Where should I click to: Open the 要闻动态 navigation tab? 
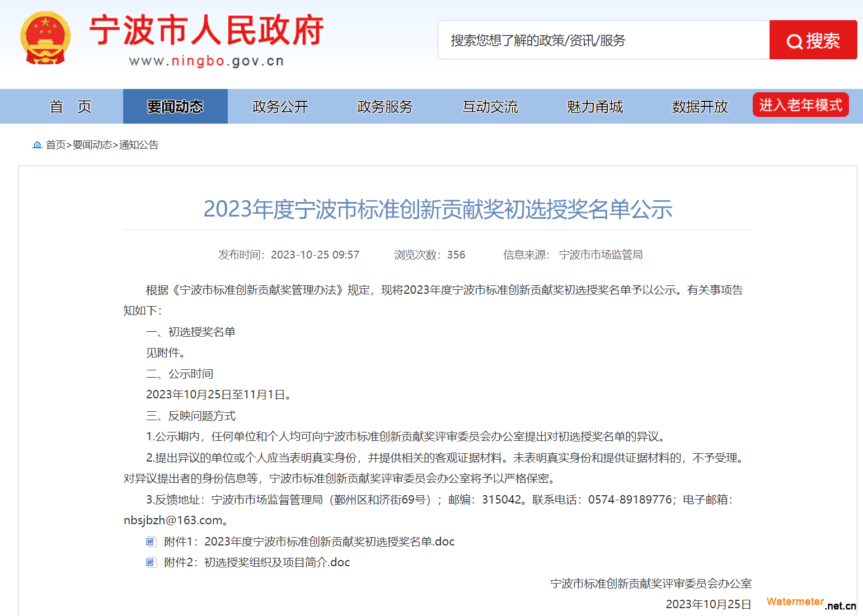pyautogui.click(x=175, y=106)
